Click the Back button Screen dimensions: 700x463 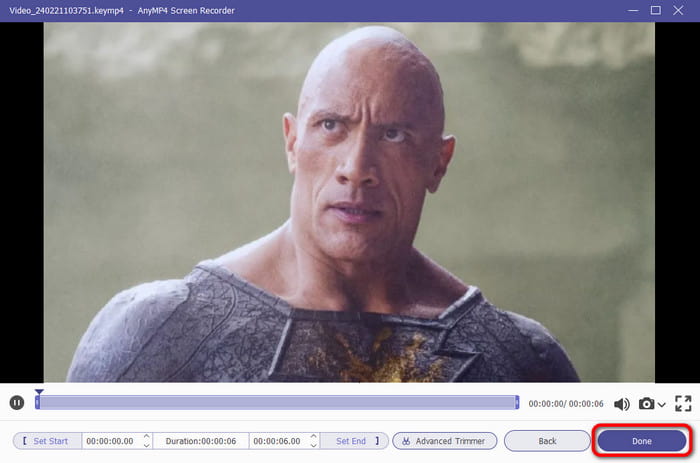pyautogui.click(x=547, y=441)
